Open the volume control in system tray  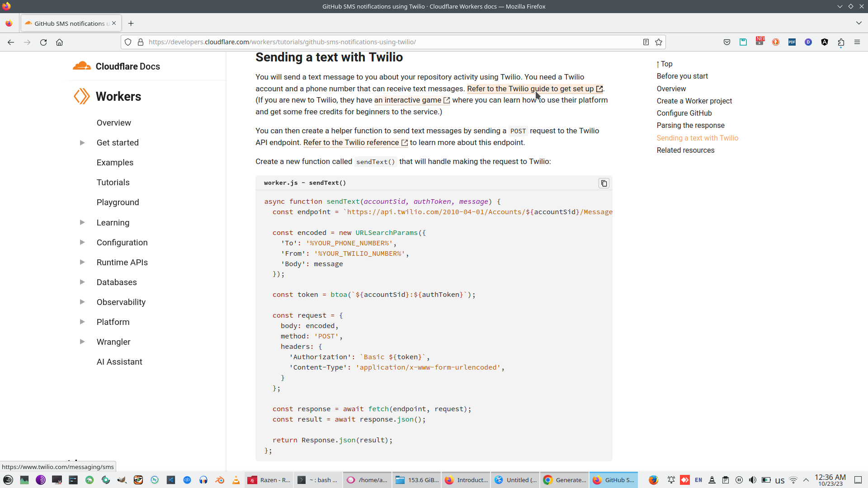click(752, 480)
